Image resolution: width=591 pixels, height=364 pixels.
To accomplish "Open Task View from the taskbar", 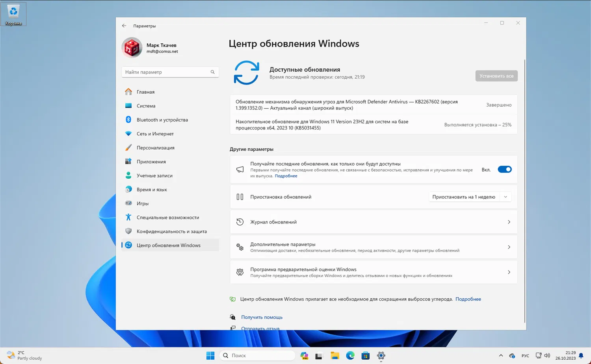I will pyautogui.click(x=319, y=356).
